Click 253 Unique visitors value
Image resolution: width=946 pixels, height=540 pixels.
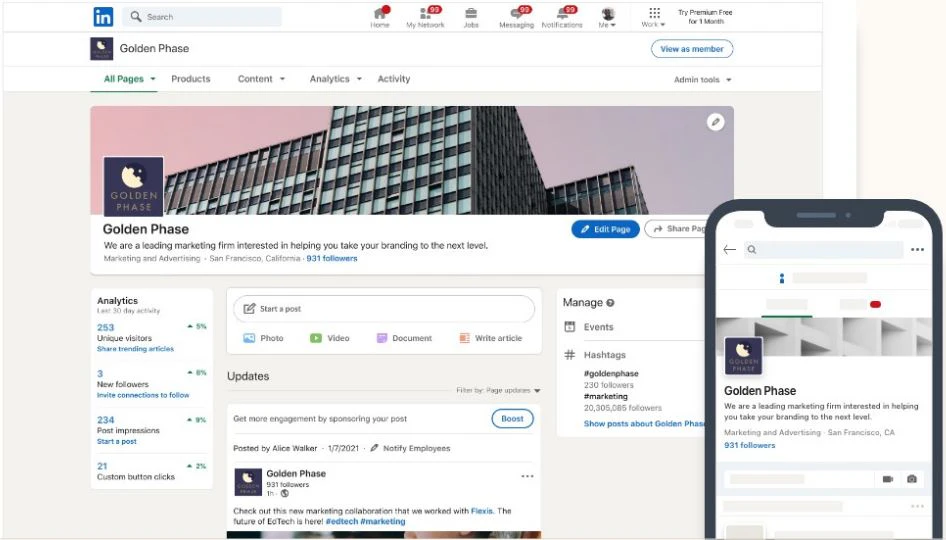point(106,328)
